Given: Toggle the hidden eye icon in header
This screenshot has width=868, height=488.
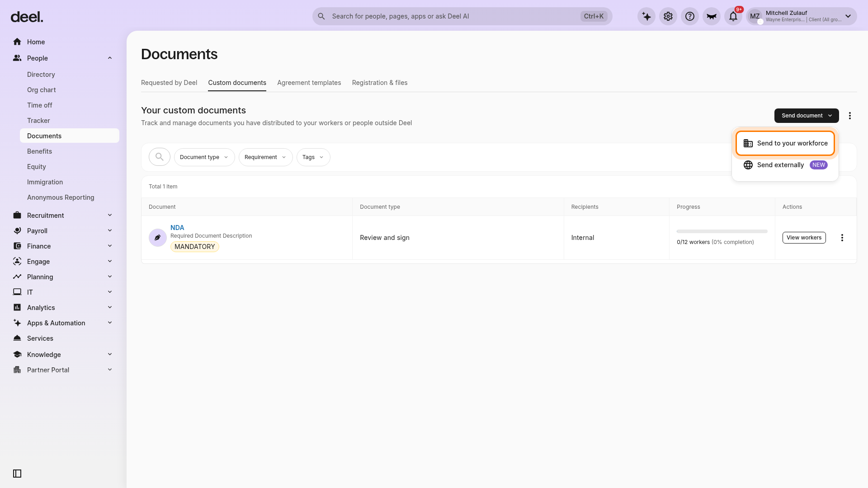Looking at the screenshot, I should pyautogui.click(x=712, y=17).
